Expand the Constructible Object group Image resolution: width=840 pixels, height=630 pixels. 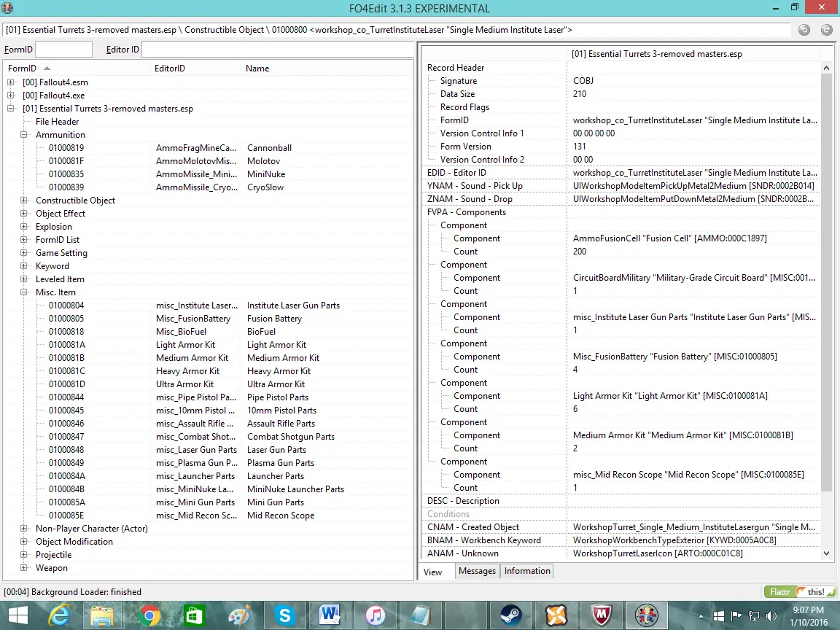(x=23, y=200)
